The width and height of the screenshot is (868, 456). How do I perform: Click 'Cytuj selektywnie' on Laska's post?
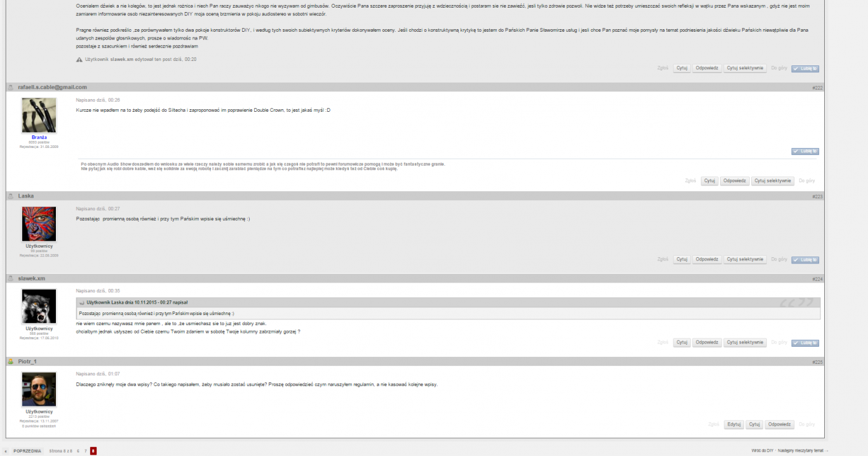[x=745, y=259]
